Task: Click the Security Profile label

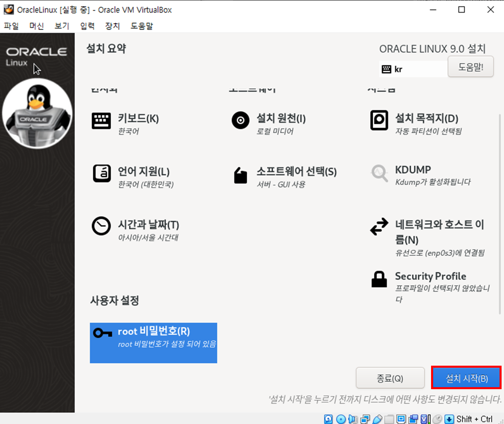Action: [x=430, y=276]
